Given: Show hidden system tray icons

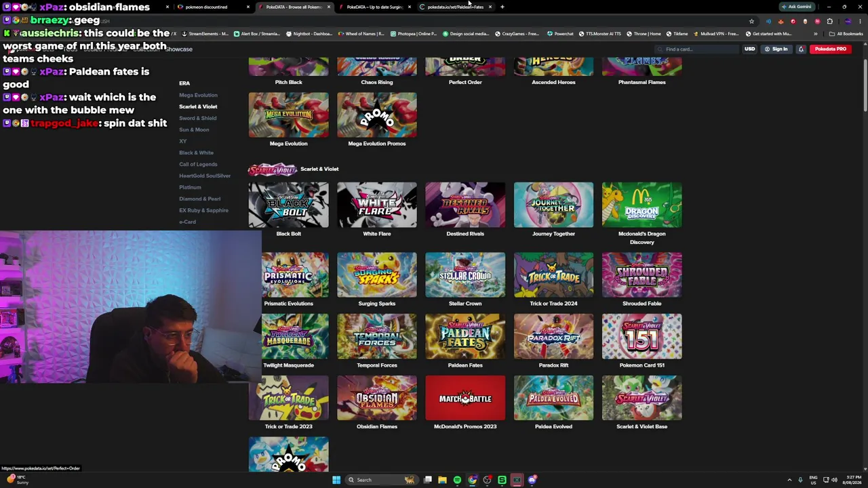Looking at the screenshot, I should pos(789,480).
